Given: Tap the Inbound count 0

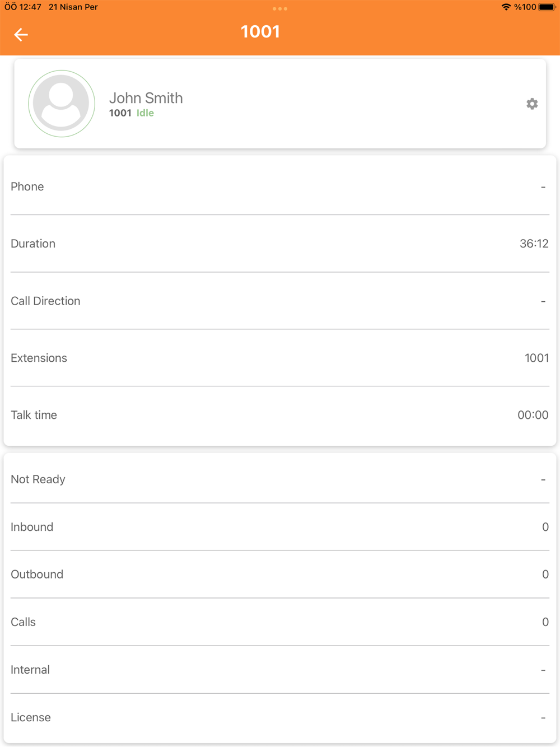Looking at the screenshot, I should (545, 527).
